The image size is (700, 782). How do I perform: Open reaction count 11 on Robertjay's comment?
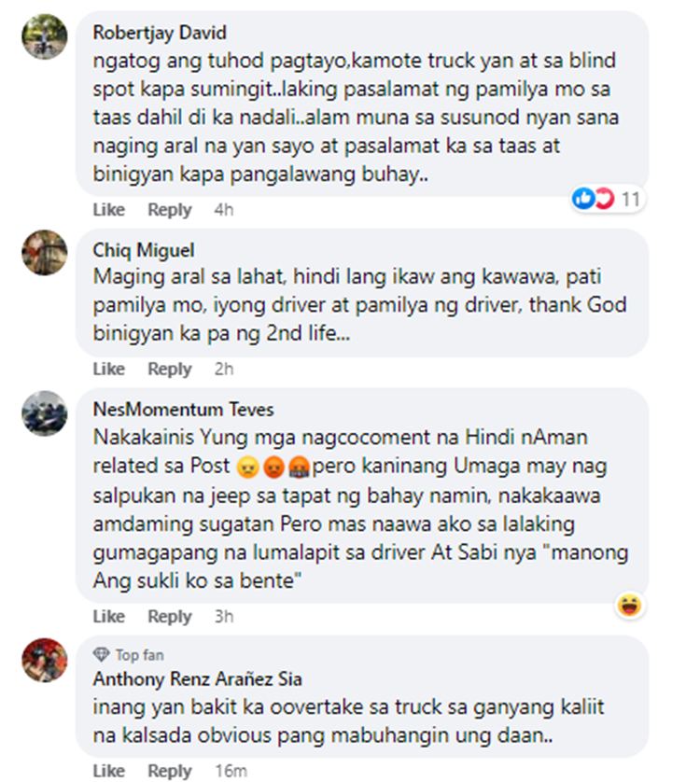(631, 200)
